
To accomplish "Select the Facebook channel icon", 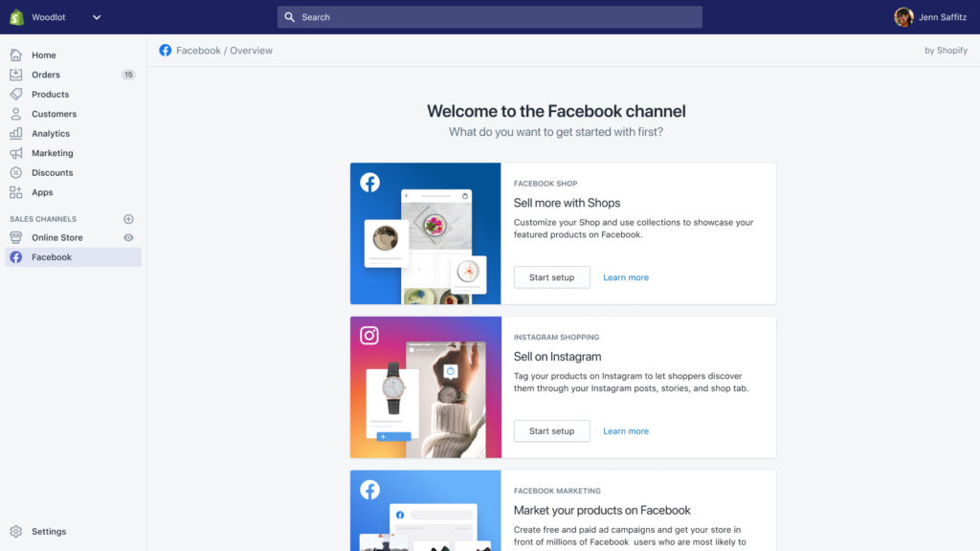I will [x=15, y=256].
